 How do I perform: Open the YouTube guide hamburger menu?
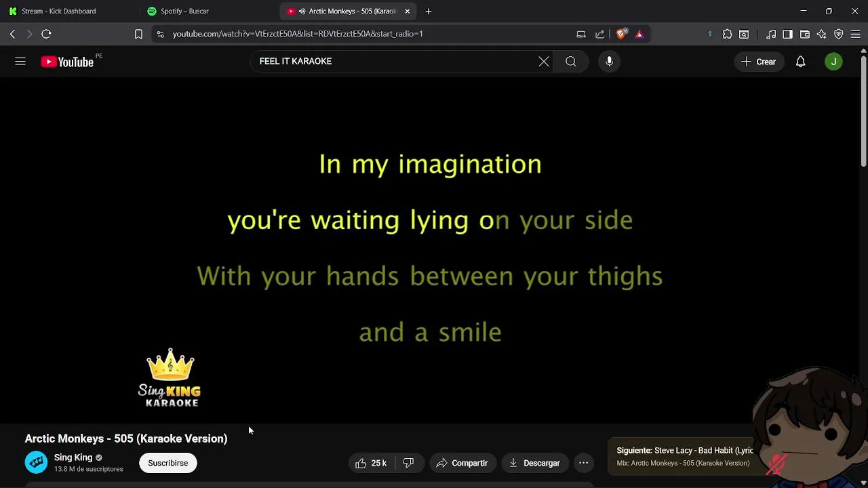[x=20, y=62]
